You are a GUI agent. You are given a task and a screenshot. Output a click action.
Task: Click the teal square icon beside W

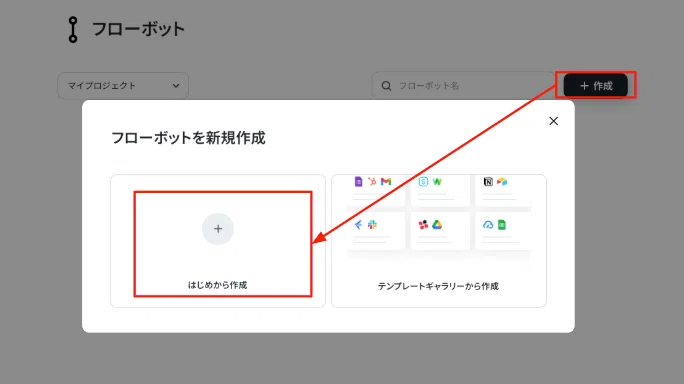pyautogui.click(x=423, y=182)
